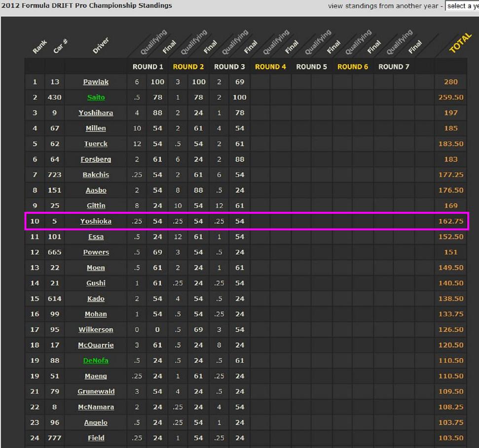Select Yoshioka's total 162.75
The height and width of the screenshot is (448, 479).
(x=451, y=221)
